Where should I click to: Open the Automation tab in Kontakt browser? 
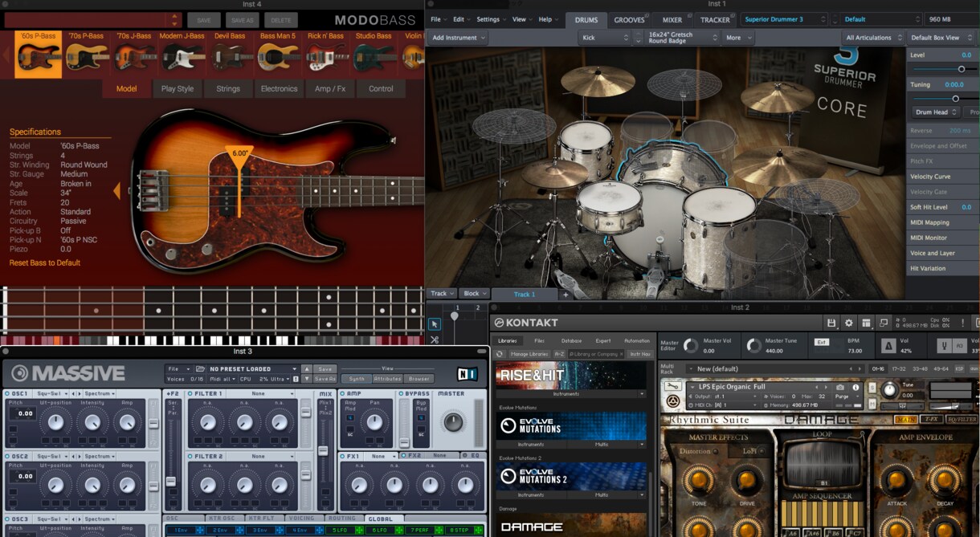[x=637, y=340]
